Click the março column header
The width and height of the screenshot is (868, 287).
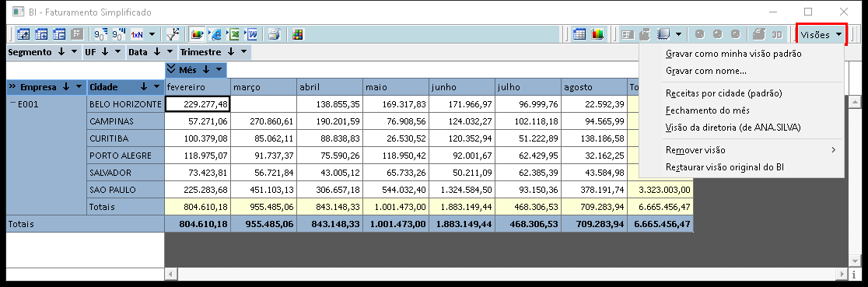point(264,87)
